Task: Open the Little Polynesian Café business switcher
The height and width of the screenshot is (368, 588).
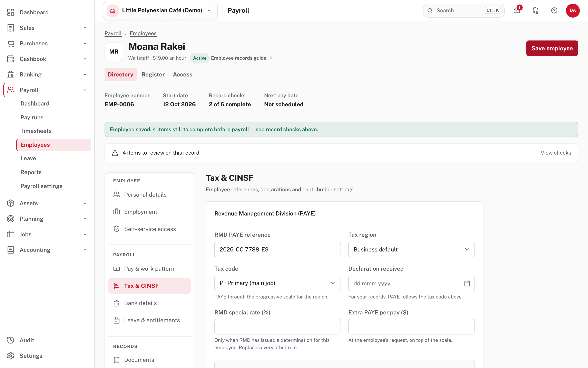Action: click(x=160, y=10)
